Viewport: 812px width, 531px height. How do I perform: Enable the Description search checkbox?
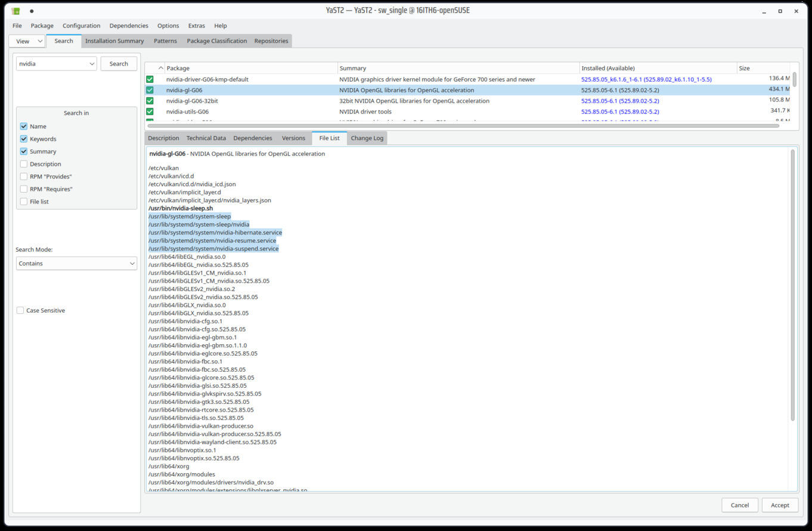pos(24,164)
